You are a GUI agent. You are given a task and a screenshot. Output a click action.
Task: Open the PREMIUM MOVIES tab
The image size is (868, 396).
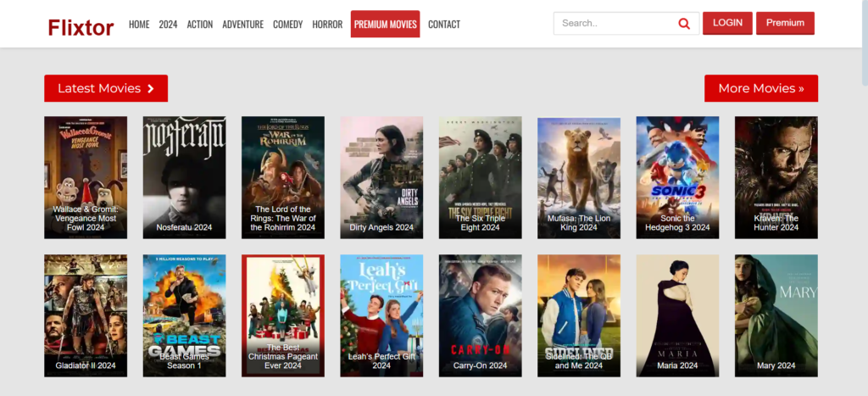point(386,25)
